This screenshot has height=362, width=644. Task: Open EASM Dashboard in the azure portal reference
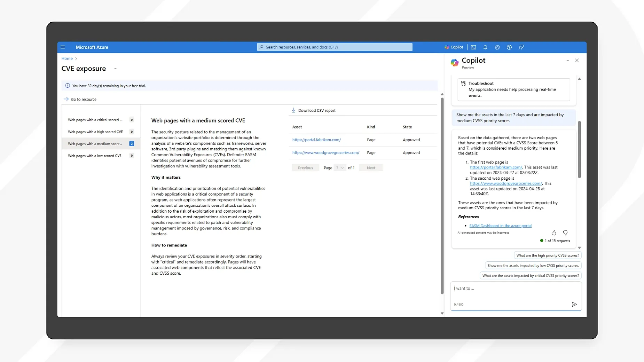pyautogui.click(x=500, y=226)
